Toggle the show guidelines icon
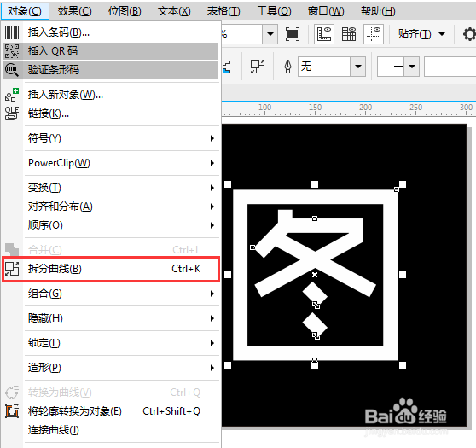 pos(374,34)
